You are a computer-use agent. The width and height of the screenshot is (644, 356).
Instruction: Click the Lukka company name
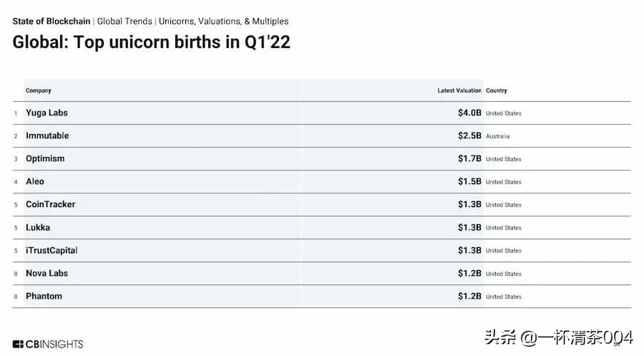tap(38, 228)
